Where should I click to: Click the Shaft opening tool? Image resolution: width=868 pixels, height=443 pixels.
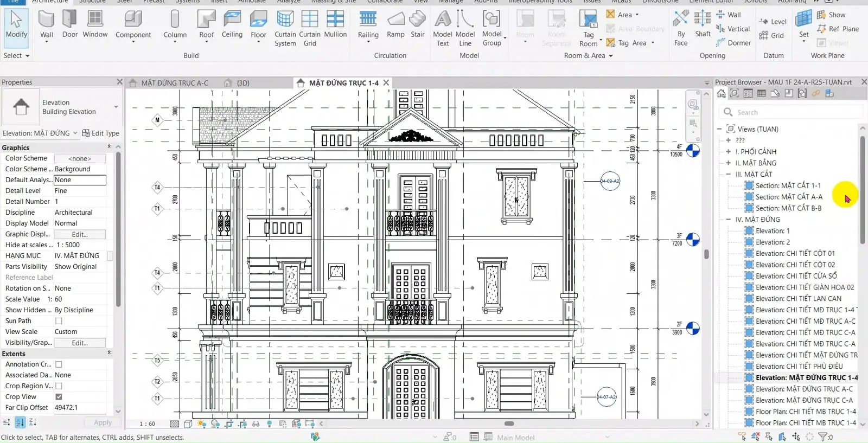pos(703,24)
